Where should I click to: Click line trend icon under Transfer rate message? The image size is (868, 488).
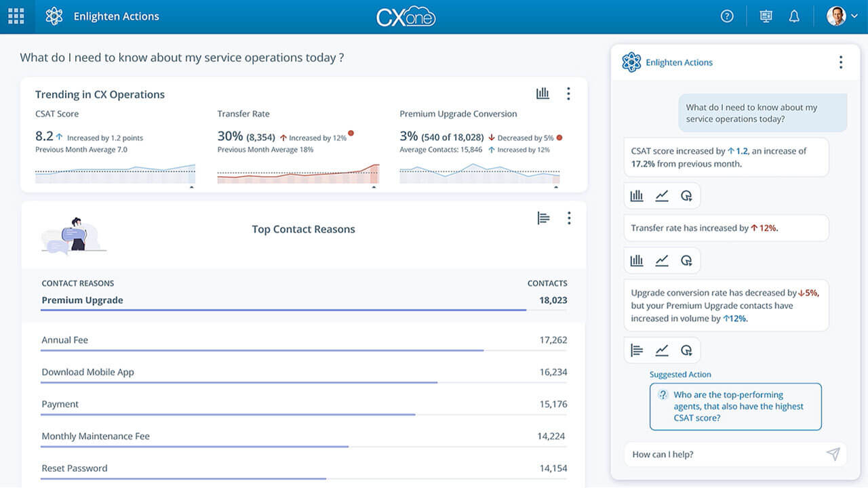(662, 260)
